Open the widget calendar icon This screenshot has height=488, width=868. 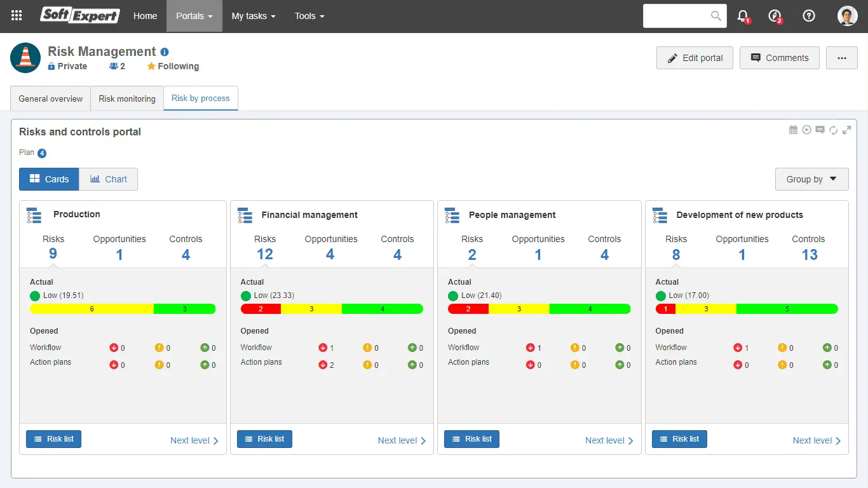pyautogui.click(x=793, y=130)
